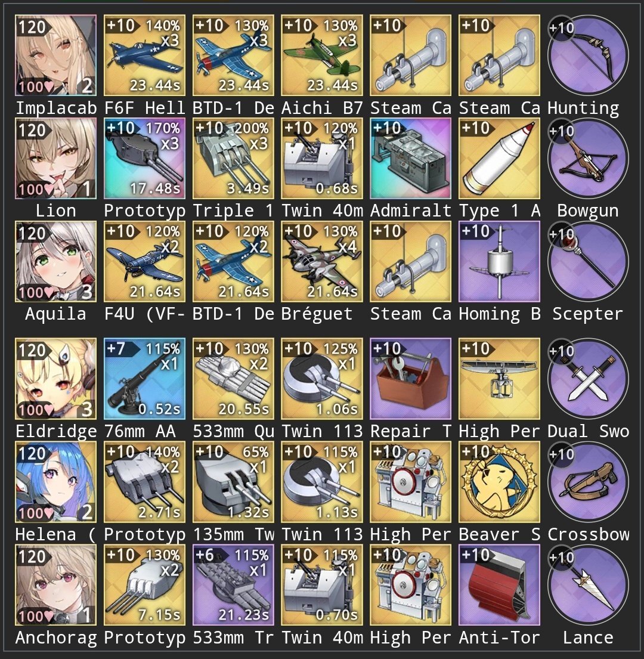644x659 pixels.
Task: Select Helena's blue-haired portrait
Action: (55, 482)
